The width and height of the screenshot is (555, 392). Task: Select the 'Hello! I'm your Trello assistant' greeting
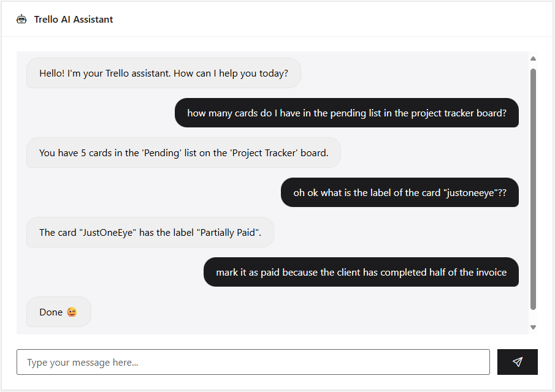(x=163, y=73)
